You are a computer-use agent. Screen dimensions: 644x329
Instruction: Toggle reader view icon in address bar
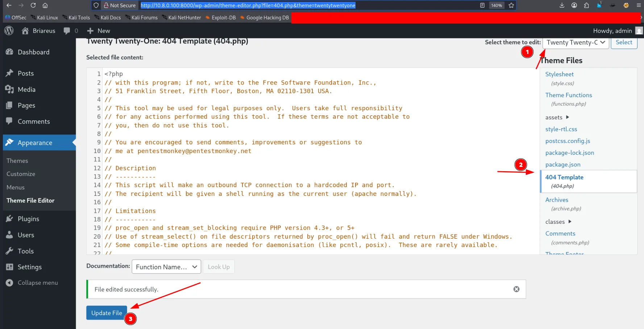[482, 5]
